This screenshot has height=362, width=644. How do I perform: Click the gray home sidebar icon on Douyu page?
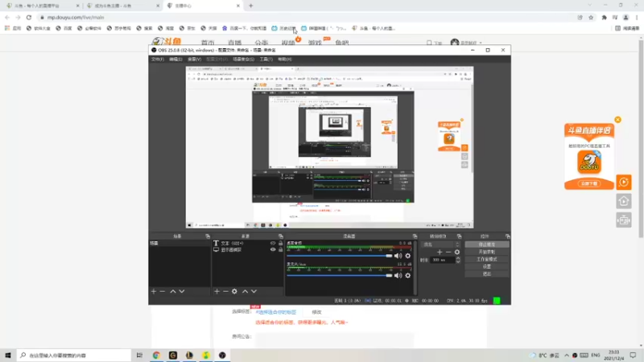(623, 201)
